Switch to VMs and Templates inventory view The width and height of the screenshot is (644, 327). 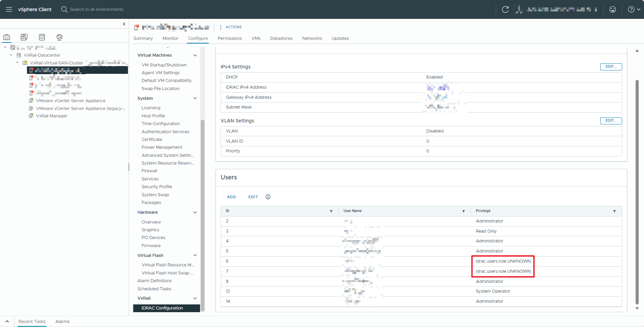[x=24, y=37]
